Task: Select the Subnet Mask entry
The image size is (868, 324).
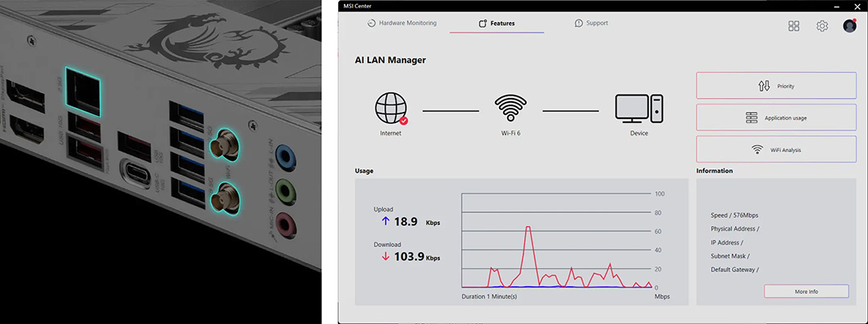Action: point(730,256)
